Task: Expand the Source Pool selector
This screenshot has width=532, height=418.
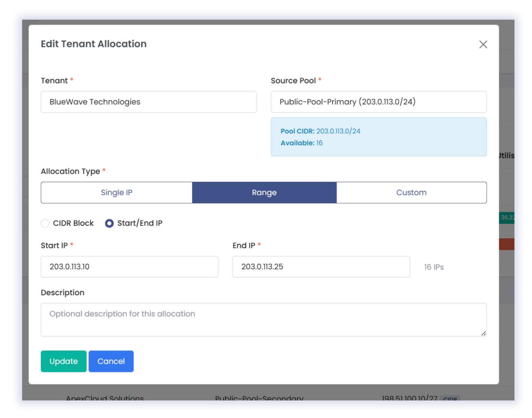Action: (378, 102)
